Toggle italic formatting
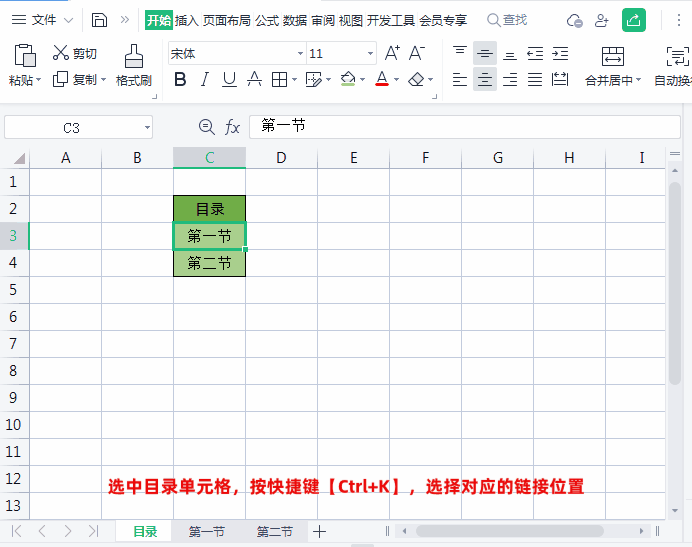Screen dimensions: 692x547 tap(204, 79)
